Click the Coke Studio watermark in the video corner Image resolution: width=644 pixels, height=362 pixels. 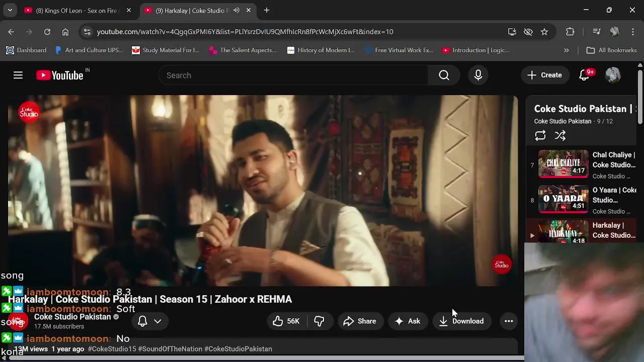pyautogui.click(x=502, y=264)
